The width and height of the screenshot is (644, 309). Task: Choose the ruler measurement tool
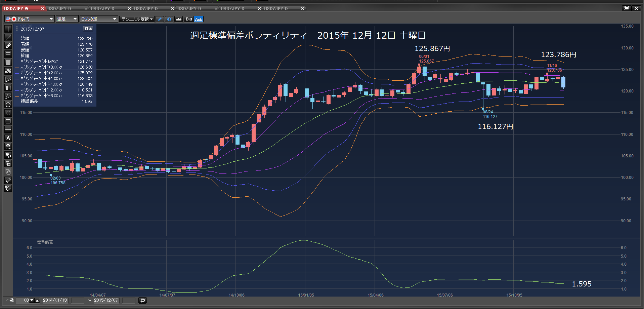8,46
